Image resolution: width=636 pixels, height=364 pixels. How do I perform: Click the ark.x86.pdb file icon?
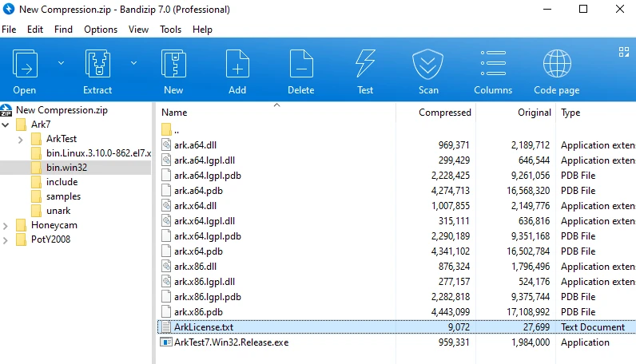[166, 311]
